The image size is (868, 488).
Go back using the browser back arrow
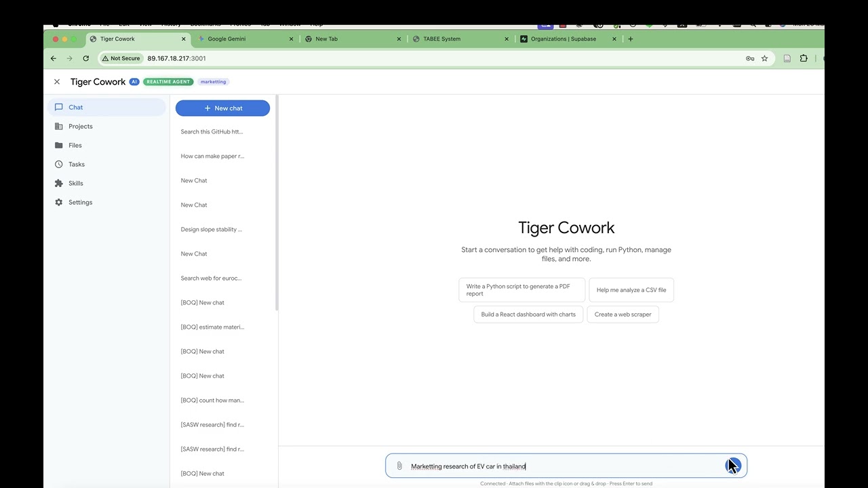[x=54, y=58]
